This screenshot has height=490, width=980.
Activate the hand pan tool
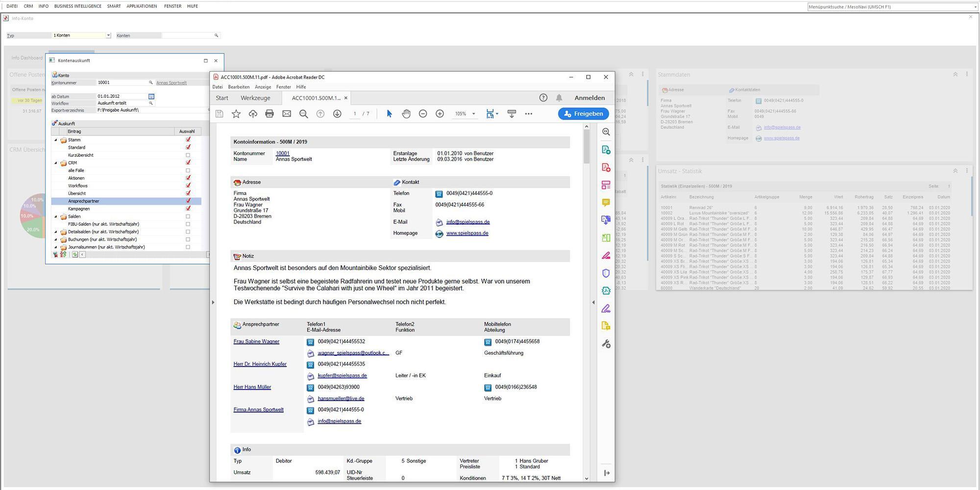[406, 114]
